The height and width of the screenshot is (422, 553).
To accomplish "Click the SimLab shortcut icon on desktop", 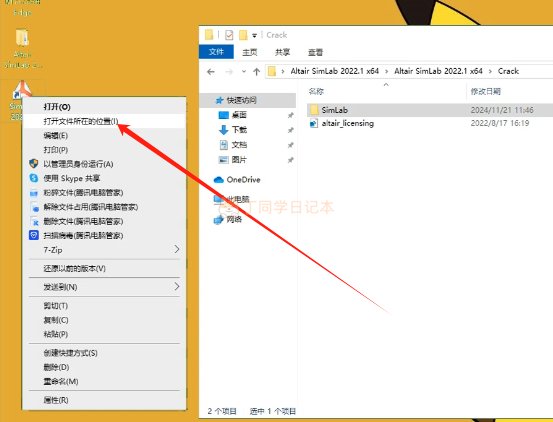I will 21,90.
